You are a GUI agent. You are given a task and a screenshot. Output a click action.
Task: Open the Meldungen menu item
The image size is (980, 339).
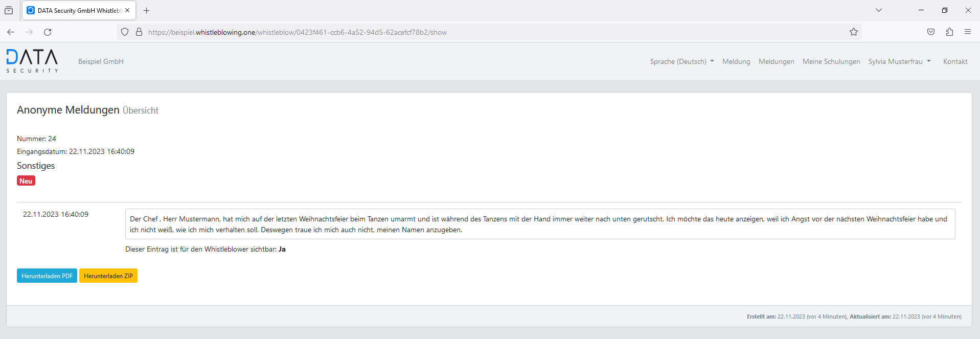pos(776,61)
